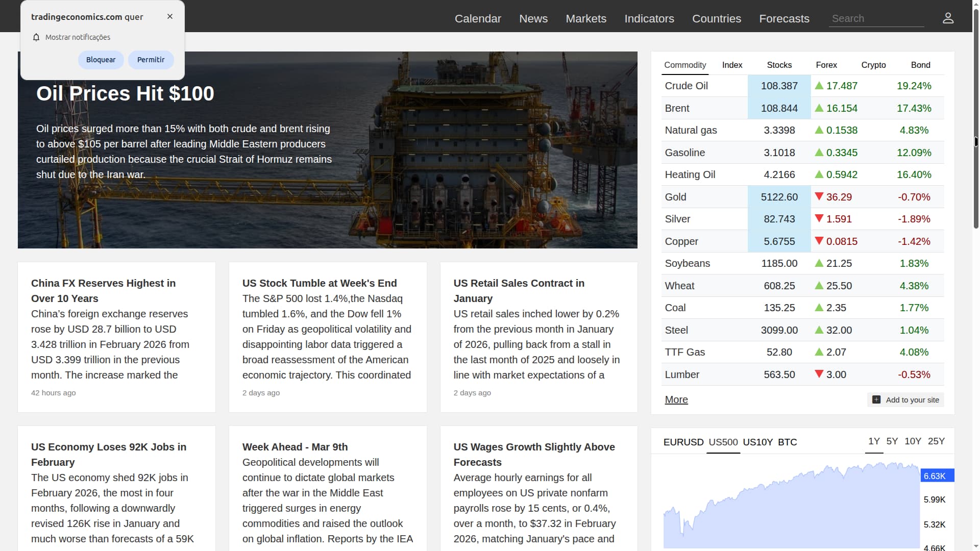Select the BTC chart option
The height and width of the screenshot is (551, 980).
click(x=787, y=442)
